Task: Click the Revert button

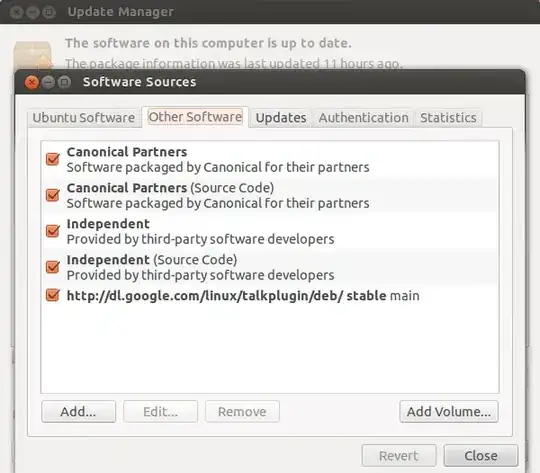Action: point(399,455)
